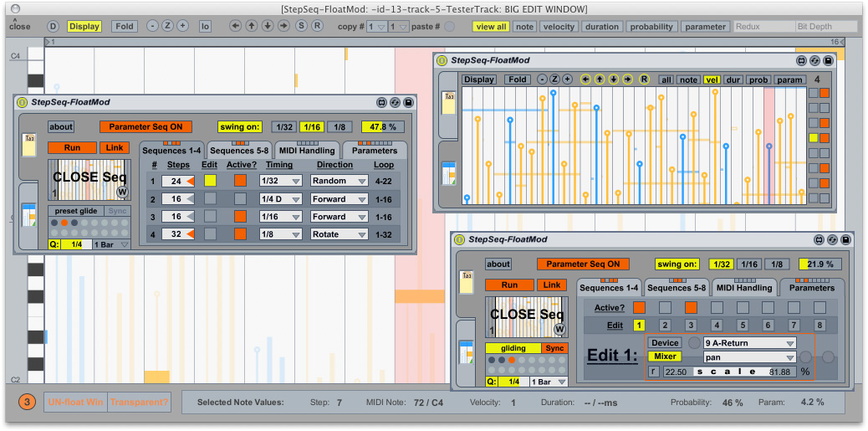Image resolution: width=868 pixels, height=431 pixels.
Task: Click the Z zoom button in the top toolbar
Action: [x=167, y=26]
